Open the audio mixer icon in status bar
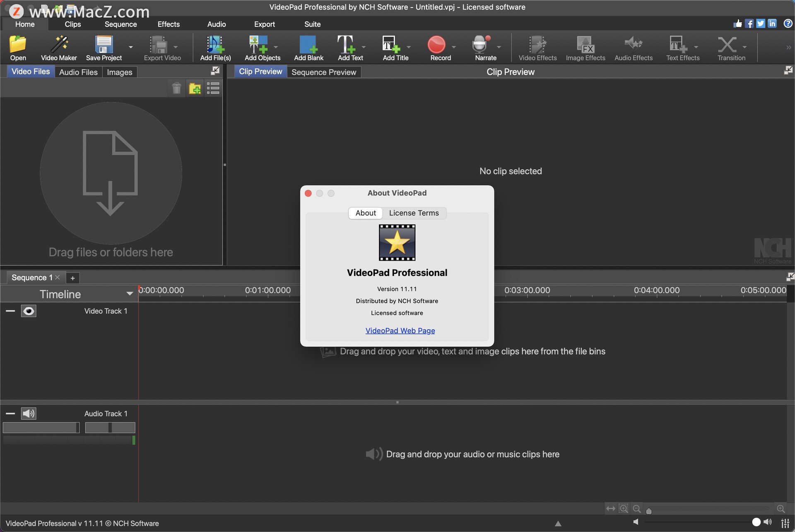 point(785,523)
